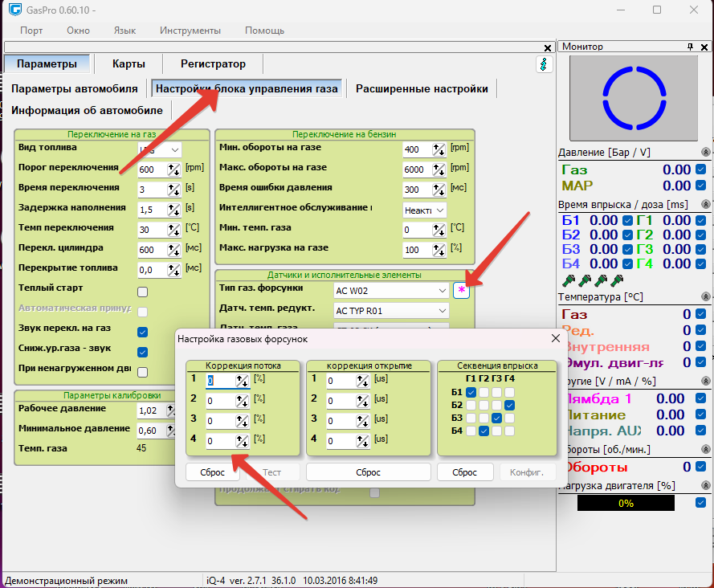Collapse the Другие [V / mA / %] section

point(705,381)
